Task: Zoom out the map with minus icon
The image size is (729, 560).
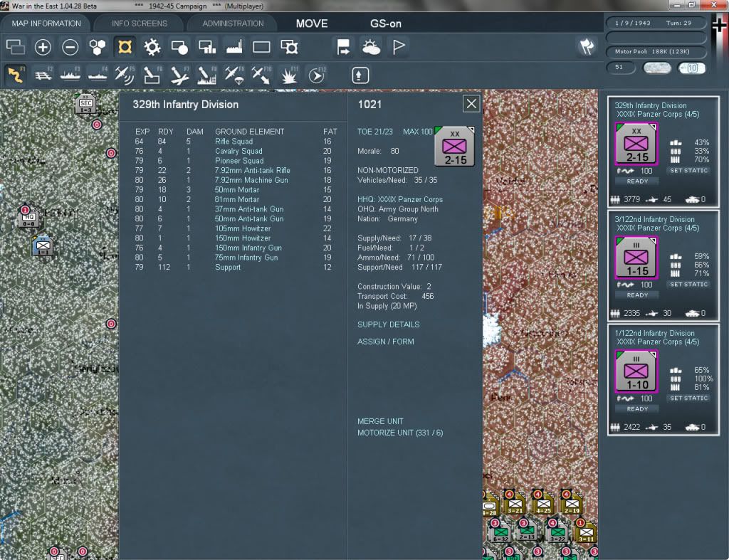Action: click(70, 47)
